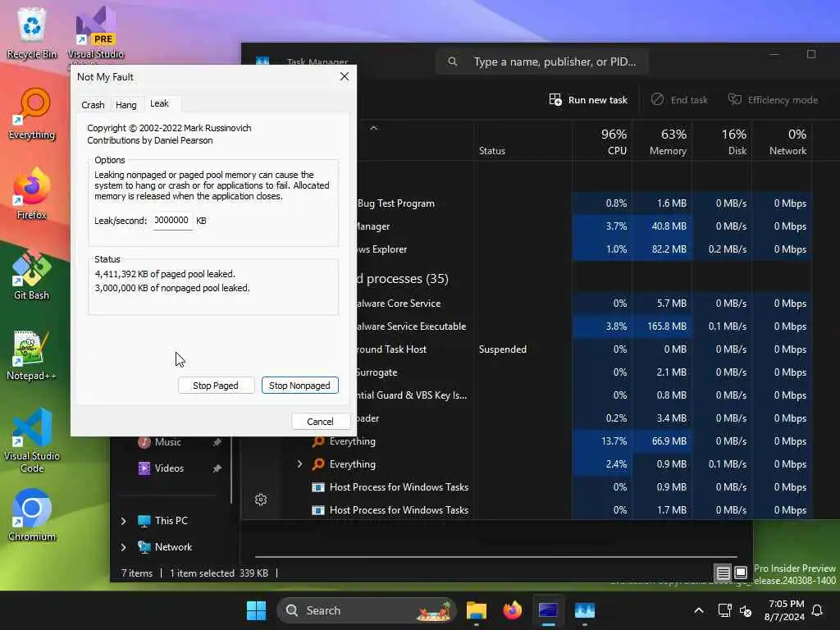Sort by CPU column in Task Manager
The width and height of the screenshot is (840, 630).
tap(602, 141)
